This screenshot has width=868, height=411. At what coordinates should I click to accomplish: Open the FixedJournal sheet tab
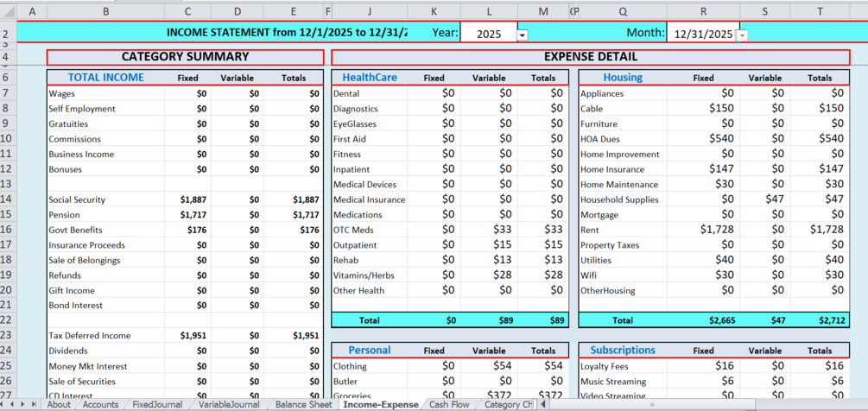pyautogui.click(x=157, y=404)
